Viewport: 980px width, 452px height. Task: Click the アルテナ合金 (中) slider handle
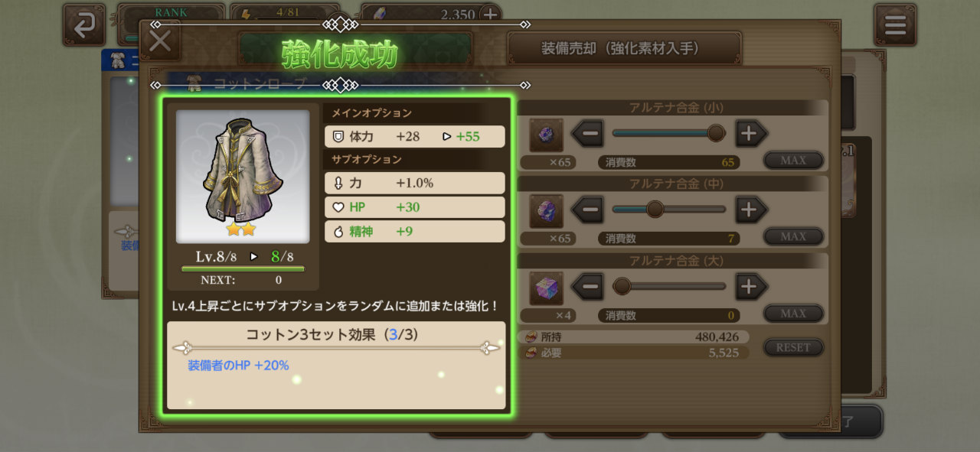coord(655,209)
